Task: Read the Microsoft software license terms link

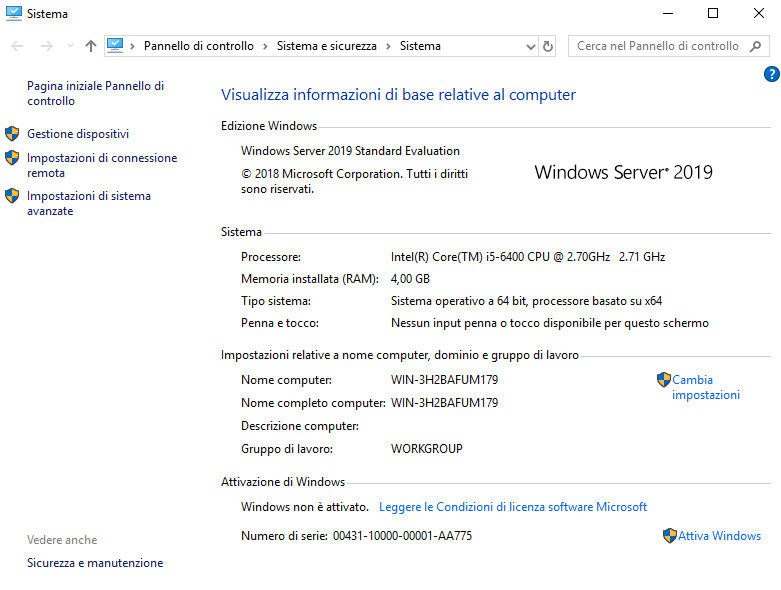Action: pos(513,507)
